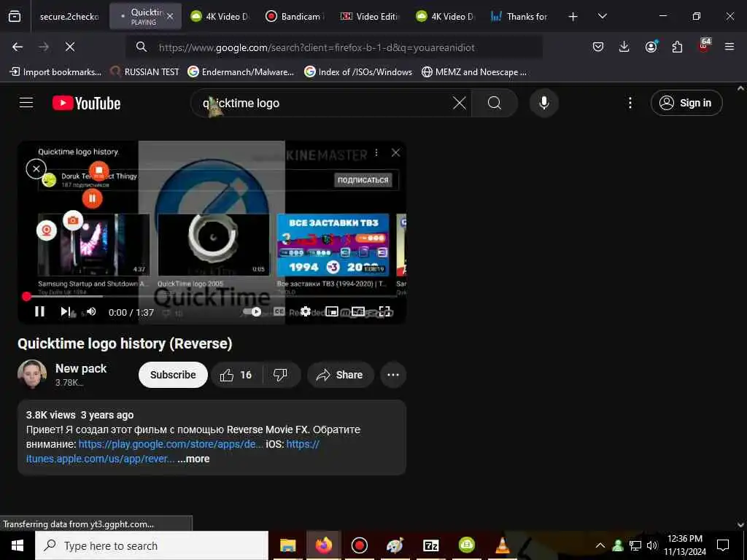Open the Firefox application menu
This screenshot has height=560, width=747.
pos(729,47)
